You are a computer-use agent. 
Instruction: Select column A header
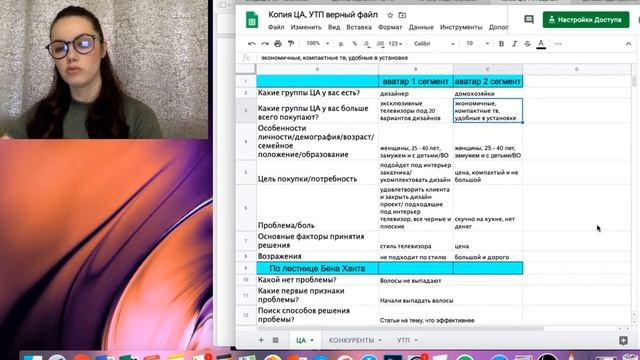[x=317, y=69]
